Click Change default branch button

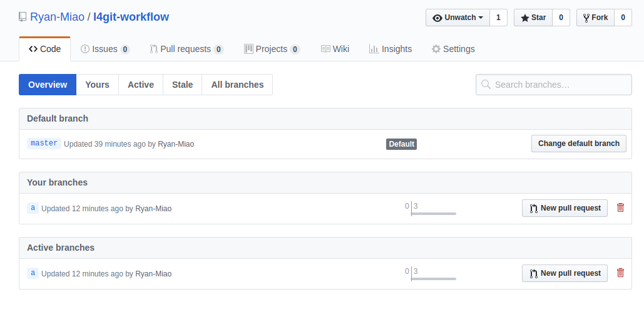[579, 144]
